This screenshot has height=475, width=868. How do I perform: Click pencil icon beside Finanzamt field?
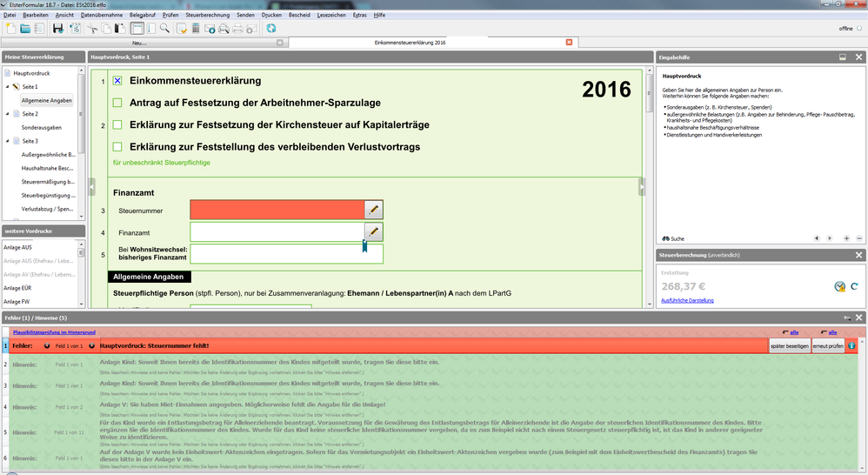374,231
